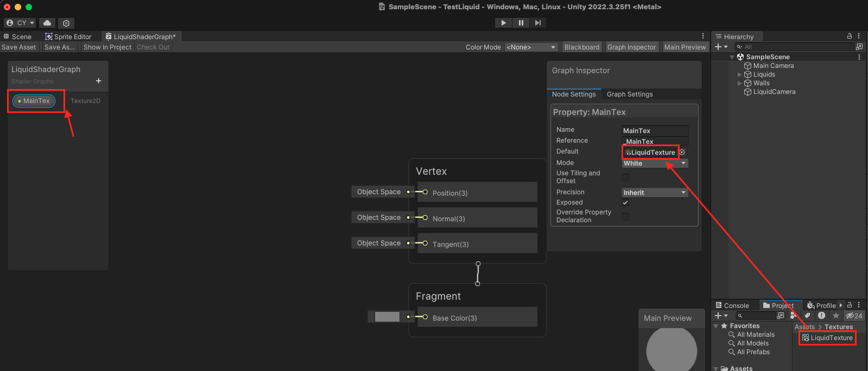
Task: Filter Project by label tag icon
Action: click(808, 316)
